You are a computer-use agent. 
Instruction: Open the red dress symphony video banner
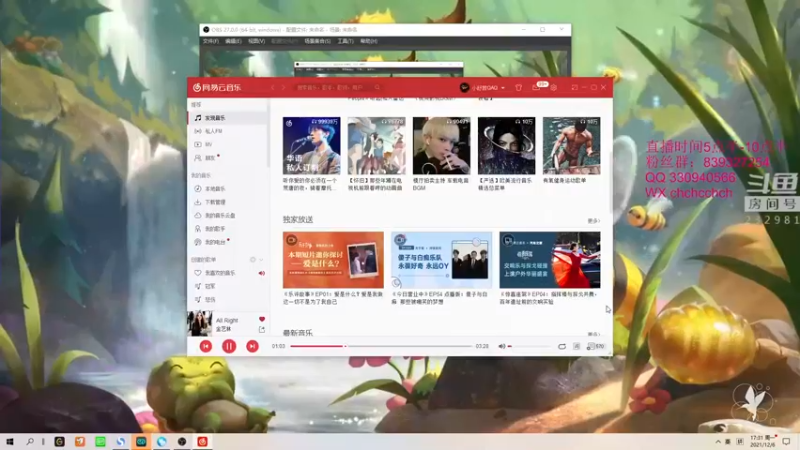pos(550,260)
